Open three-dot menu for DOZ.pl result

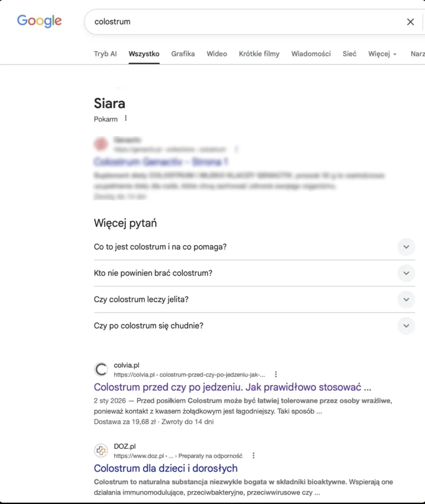[x=253, y=456]
